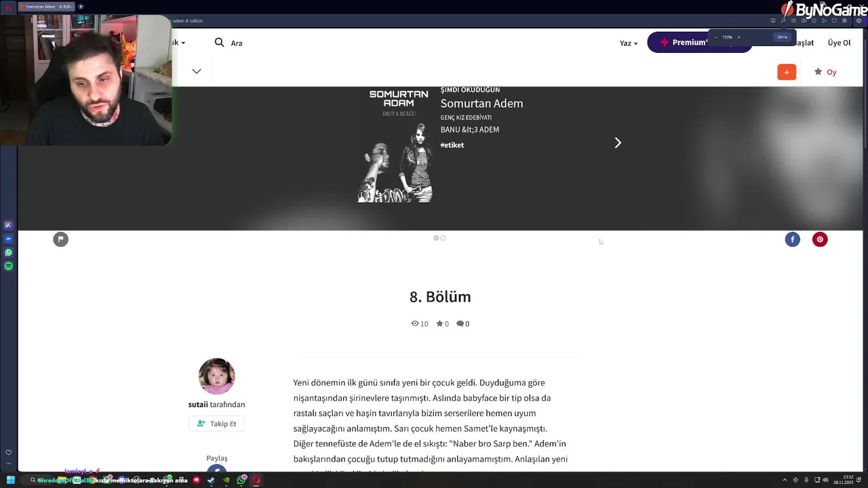Open the Aria AI icon in sidebar

click(x=8, y=225)
